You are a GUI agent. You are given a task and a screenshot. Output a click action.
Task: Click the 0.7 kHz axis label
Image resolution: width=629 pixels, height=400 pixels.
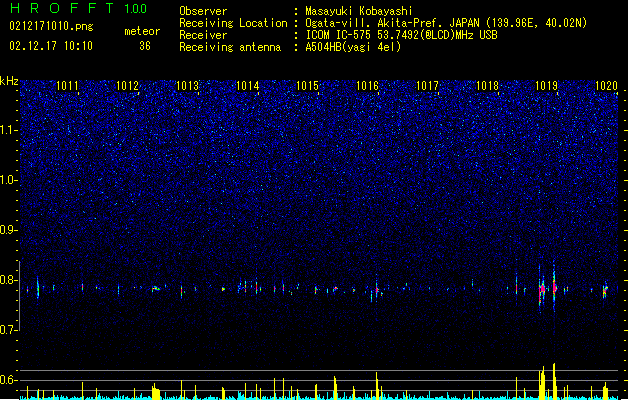click(9, 330)
